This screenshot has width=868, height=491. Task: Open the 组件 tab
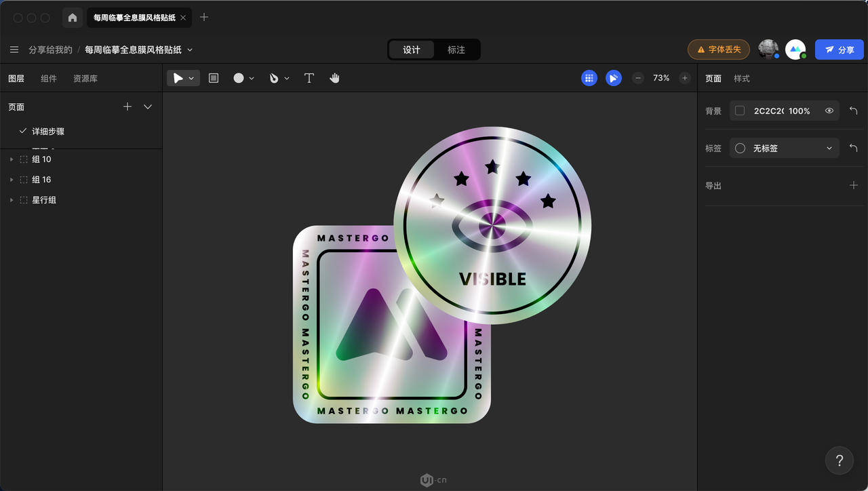(x=49, y=79)
